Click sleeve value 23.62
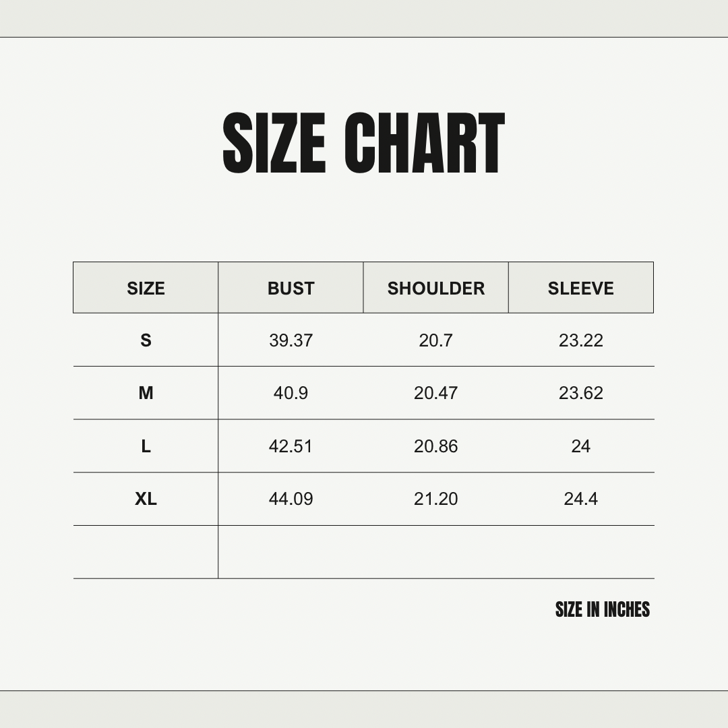Screen dimensions: 728x728 coord(580,393)
